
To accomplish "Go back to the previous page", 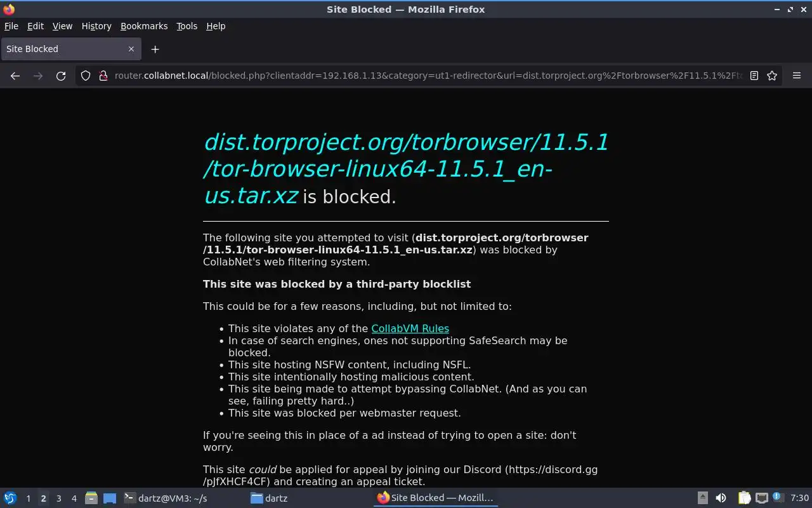I will [15, 76].
